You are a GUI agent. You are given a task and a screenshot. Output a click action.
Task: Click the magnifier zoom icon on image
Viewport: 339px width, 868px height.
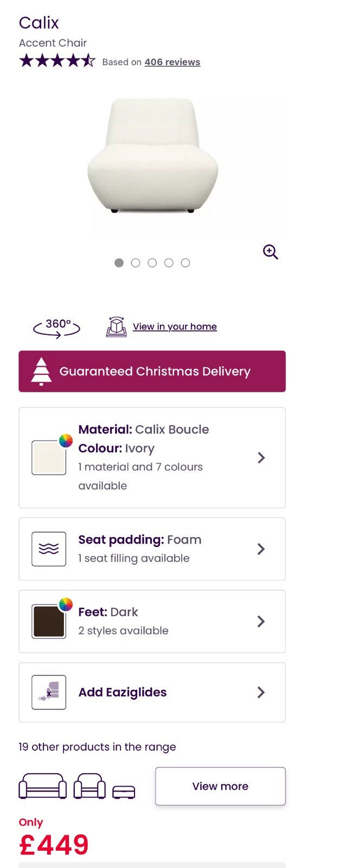[270, 252]
